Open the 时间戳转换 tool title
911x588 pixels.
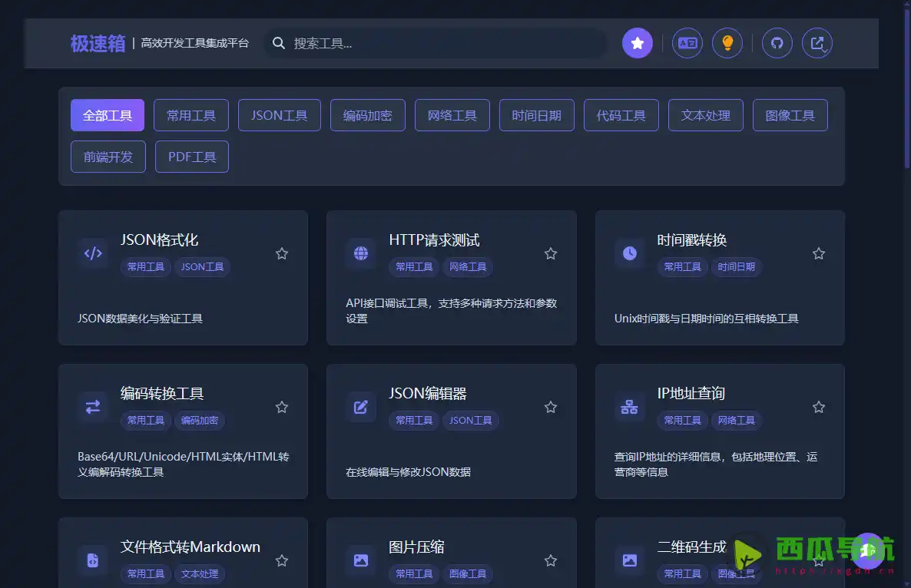coord(692,239)
